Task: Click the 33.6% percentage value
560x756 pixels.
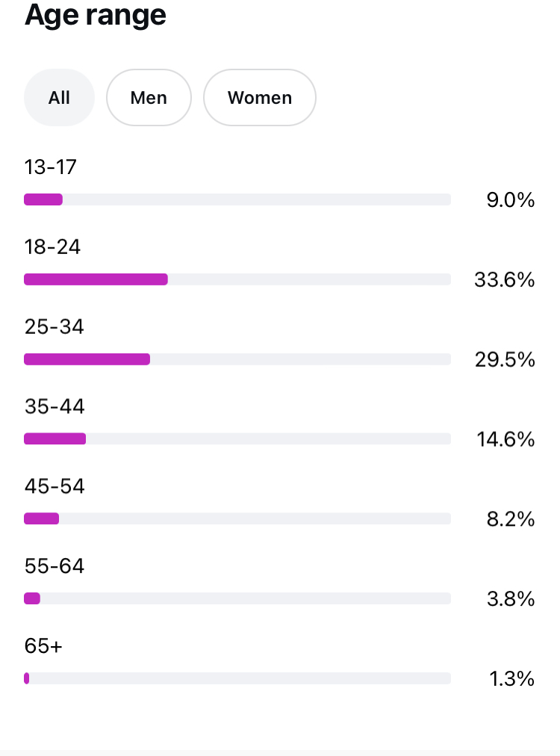Action: pos(505,280)
